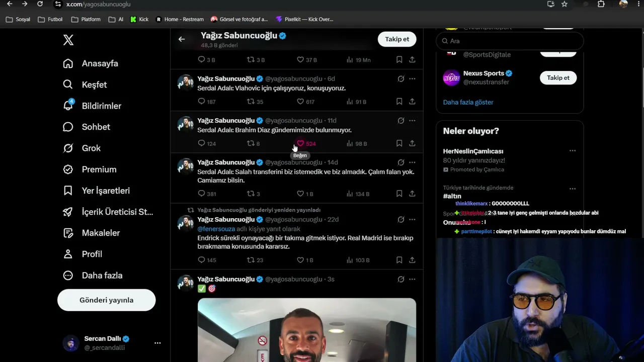Open the tweet image thumbnail
The height and width of the screenshot is (362, 644).
(x=307, y=330)
